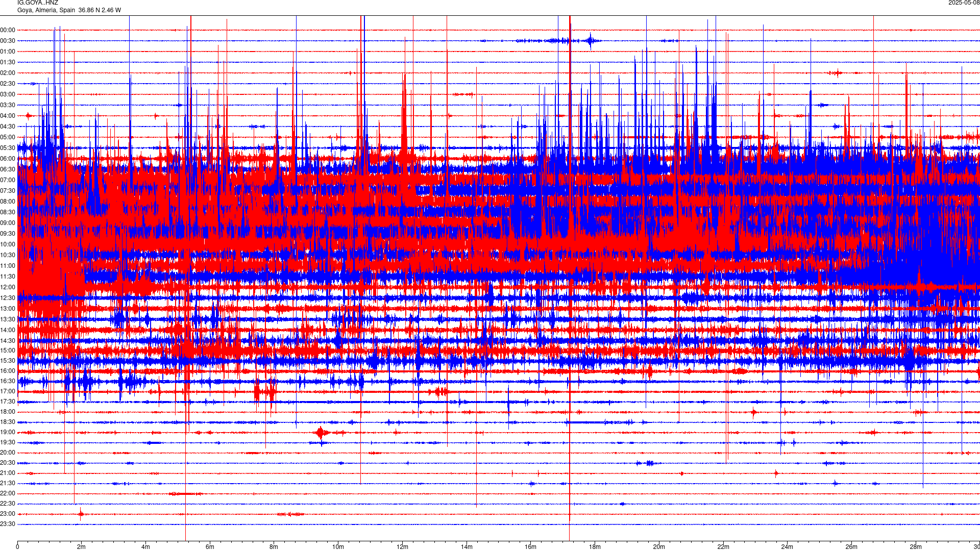The height and width of the screenshot is (551, 980).
Task: Select the 05:00 trace time label
Action: [8, 137]
